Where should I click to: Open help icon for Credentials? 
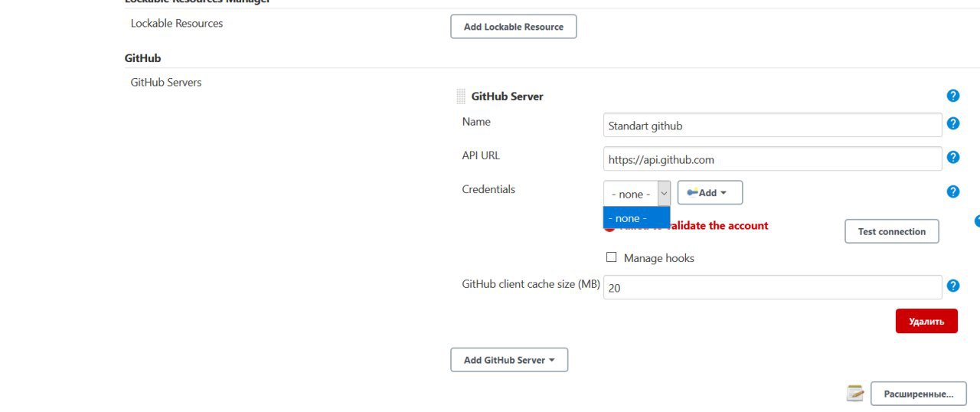[953, 191]
